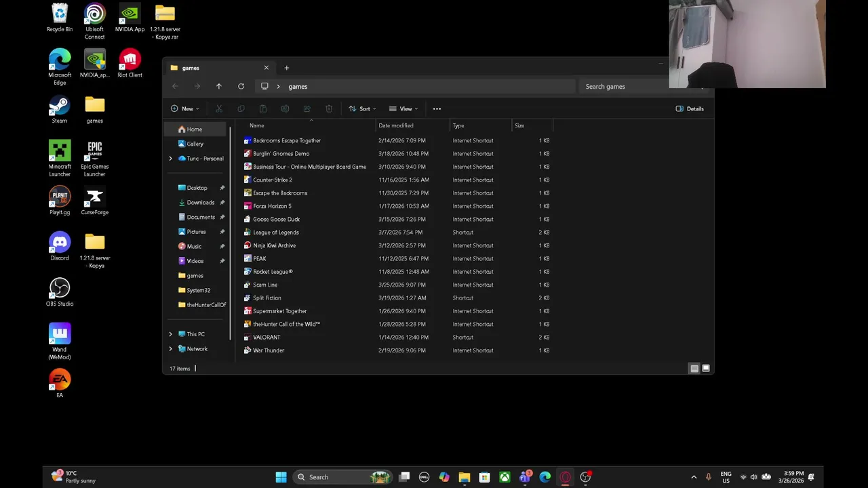The width and height of the screenshot is (868, 488).
Task: Switch to details list view at bottom right
Action: pos(694,369)
